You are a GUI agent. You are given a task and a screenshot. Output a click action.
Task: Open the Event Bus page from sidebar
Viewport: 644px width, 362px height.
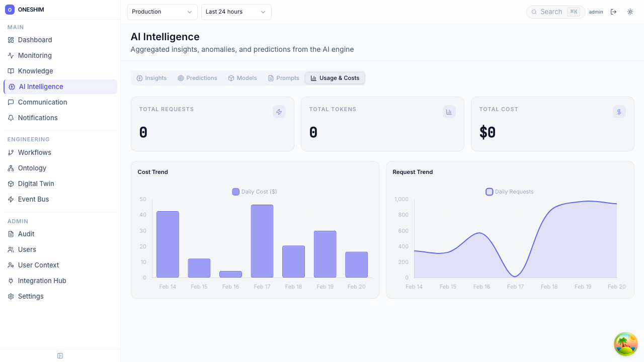(33, 199)
